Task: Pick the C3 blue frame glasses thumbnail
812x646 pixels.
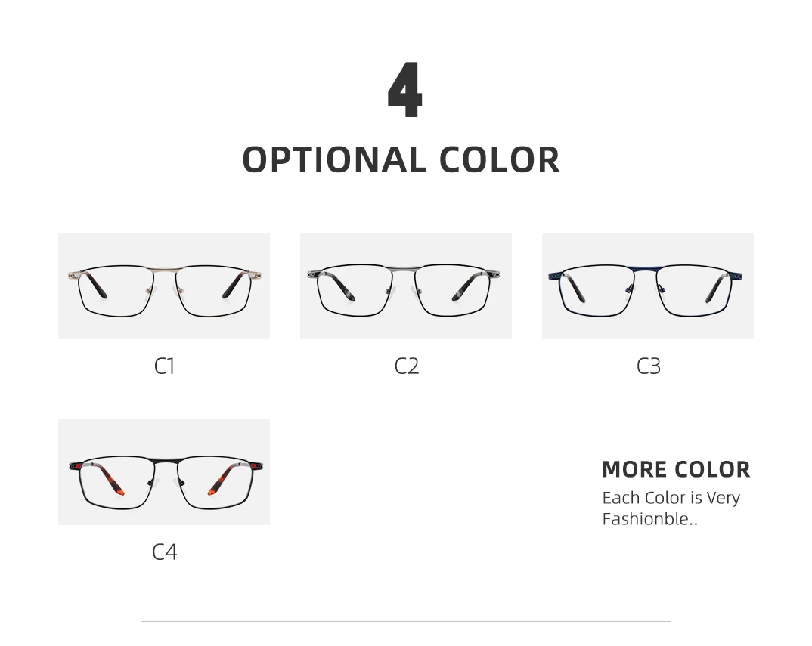Action: click(648, 286)
